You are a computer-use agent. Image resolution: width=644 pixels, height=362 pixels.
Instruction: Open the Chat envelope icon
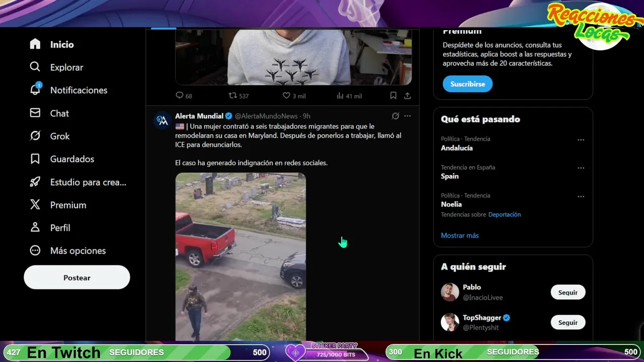35,113
